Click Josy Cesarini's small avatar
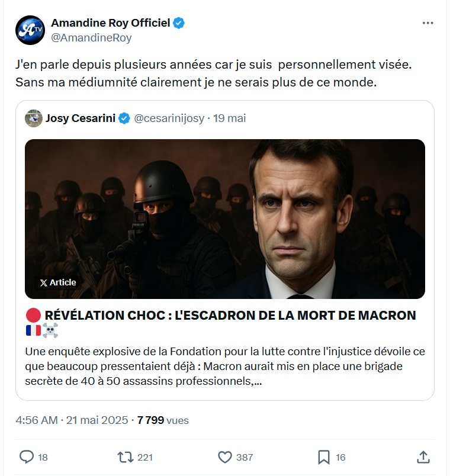 (x=33, y=118)
